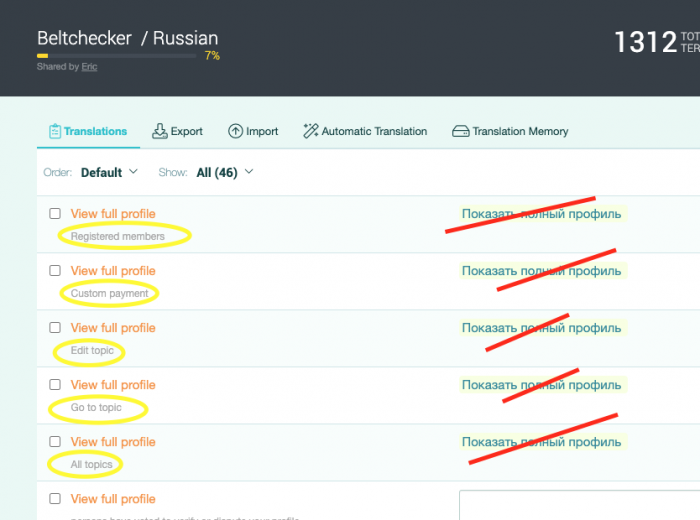Check the box beside All topics term
The height and width of the screenshot is (520, 700).
55,442
